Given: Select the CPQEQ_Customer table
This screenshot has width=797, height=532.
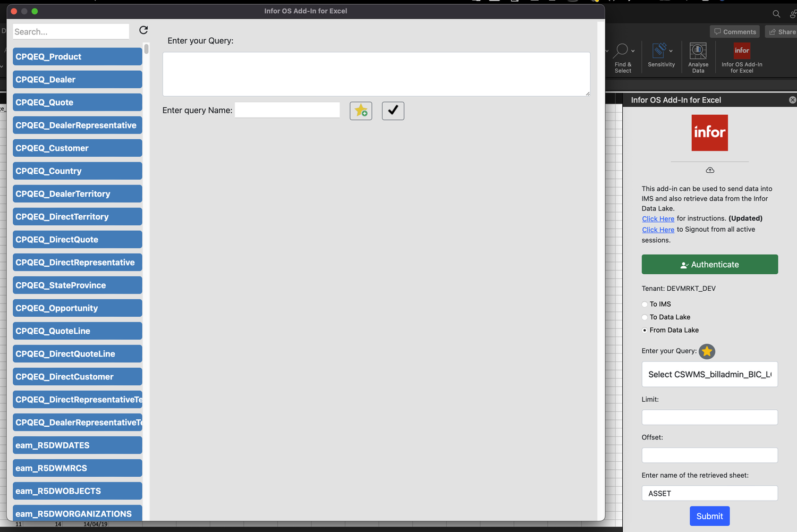Looking at the screenshot, I should pyautogui.click(x=78, y=148).
